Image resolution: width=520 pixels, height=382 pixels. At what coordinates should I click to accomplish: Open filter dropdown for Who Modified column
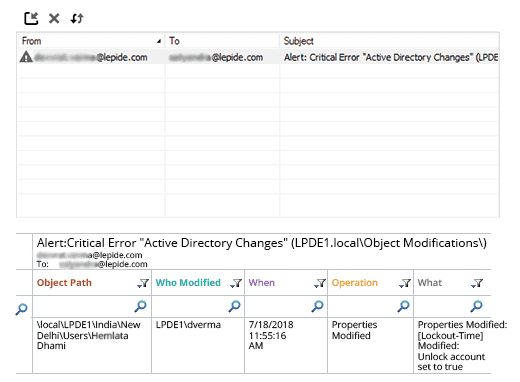[236, 283]
